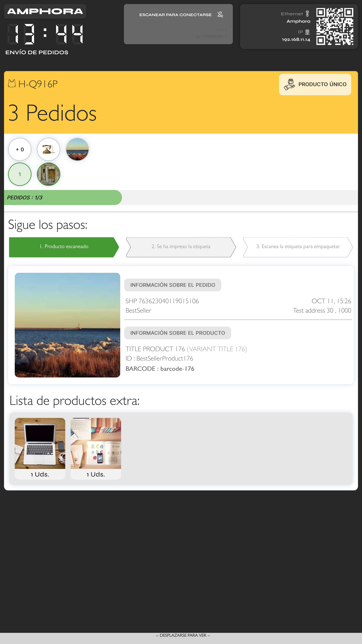This screenshot has height=644, width=362.
Task: Click the green '1' counter circle
Action: point(20,174)
